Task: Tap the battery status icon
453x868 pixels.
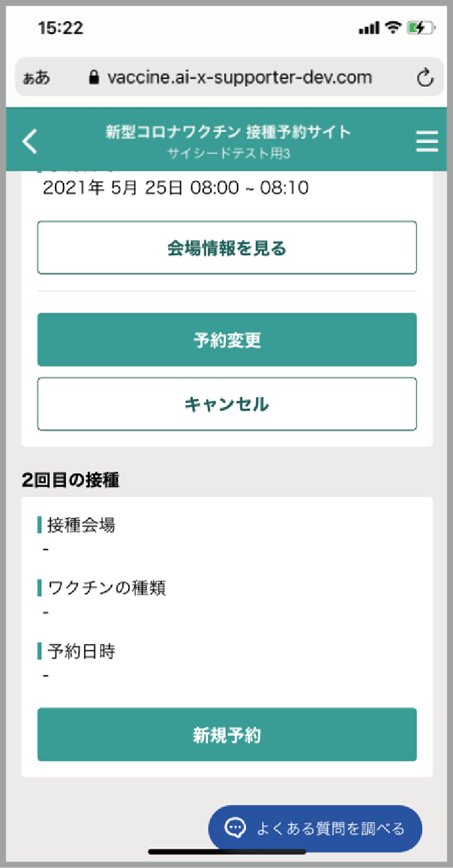Action: click(x=420, y=28)
